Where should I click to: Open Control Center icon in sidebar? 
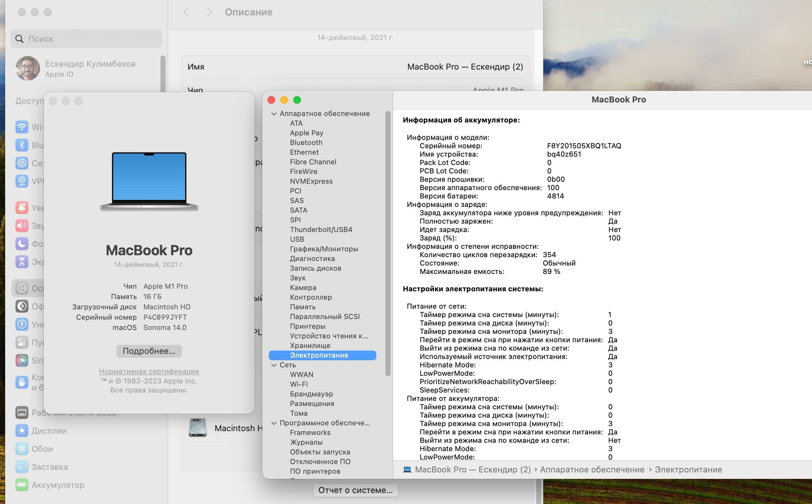tap(22, 342)
